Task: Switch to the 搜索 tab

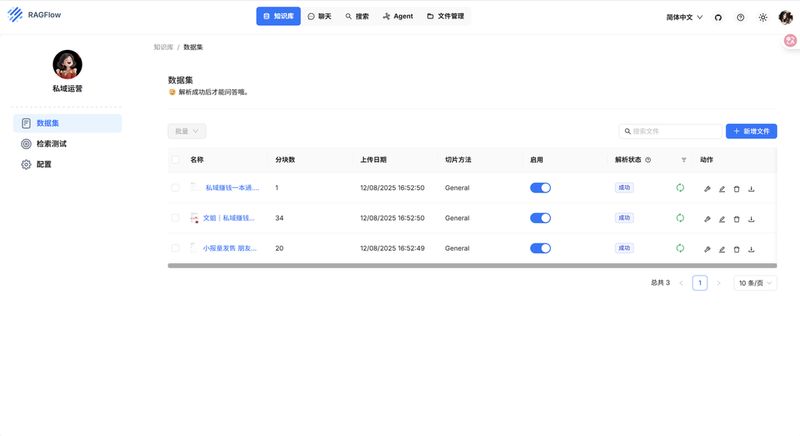Action: tap(357, 16)
